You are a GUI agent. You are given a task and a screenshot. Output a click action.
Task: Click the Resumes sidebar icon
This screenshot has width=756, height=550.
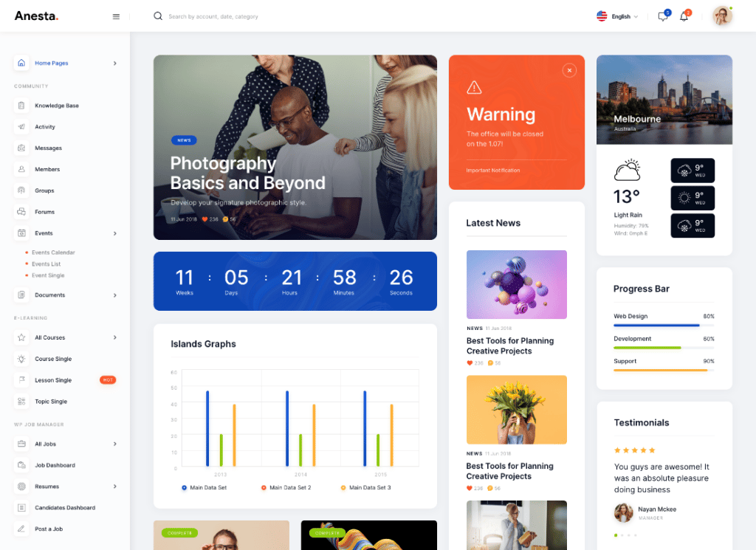pos(21,486)
